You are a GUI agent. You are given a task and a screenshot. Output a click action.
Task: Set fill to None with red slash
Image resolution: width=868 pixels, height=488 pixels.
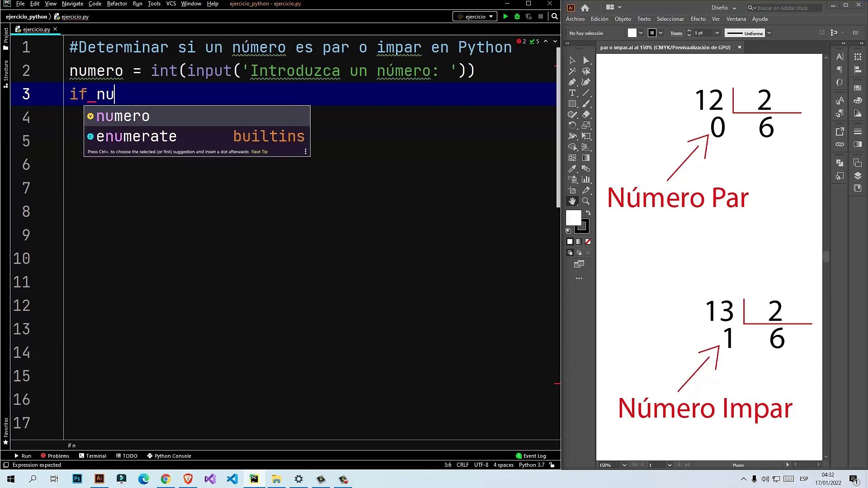pyautogui.click(x=588, y=242)
